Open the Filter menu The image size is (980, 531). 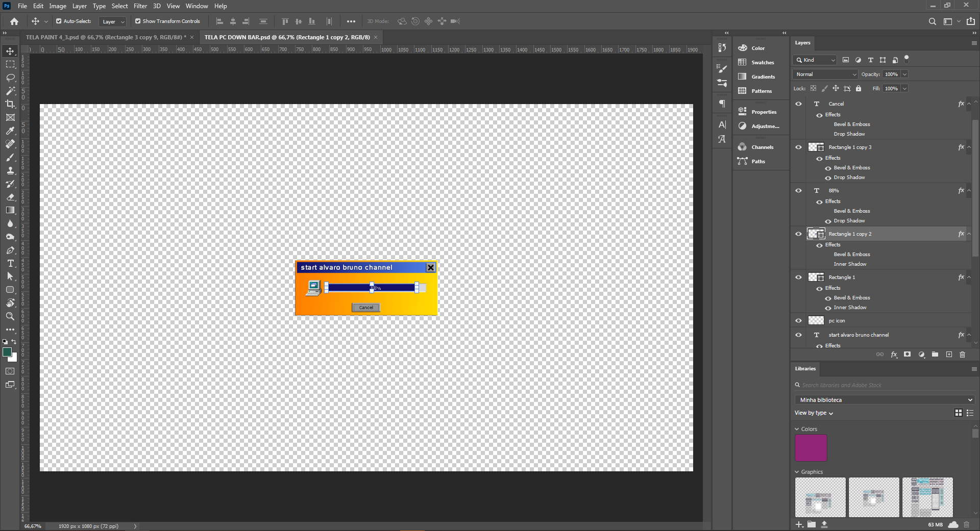(x=140, y=6)
